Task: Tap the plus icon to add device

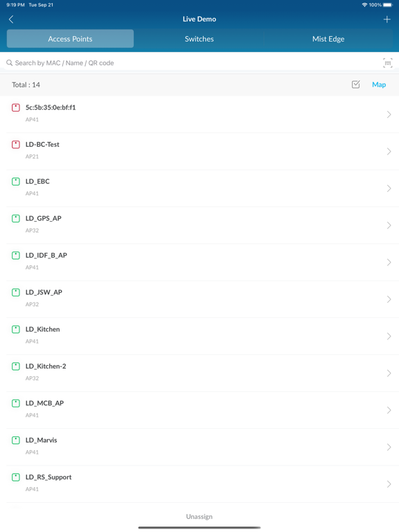Action: click(387, 19)
